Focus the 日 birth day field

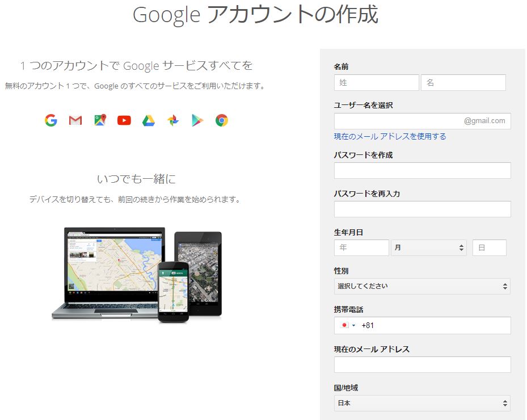(490, 248)
